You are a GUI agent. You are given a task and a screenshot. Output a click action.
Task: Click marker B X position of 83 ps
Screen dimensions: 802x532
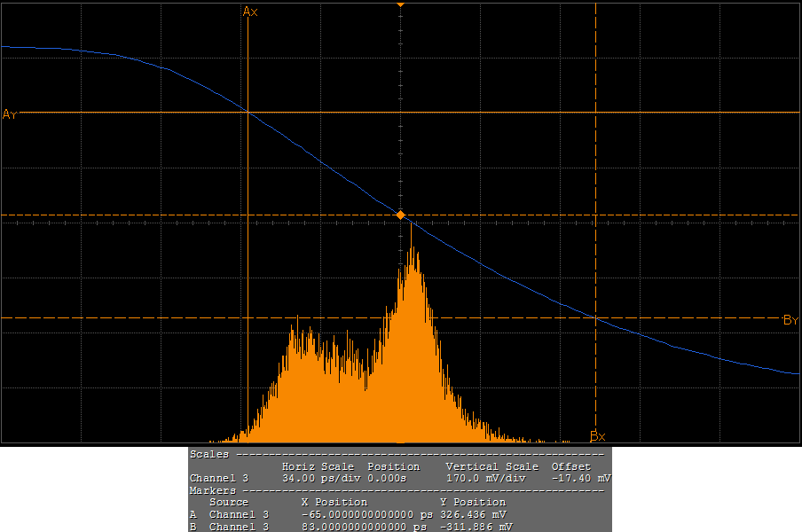click(365, 527)
